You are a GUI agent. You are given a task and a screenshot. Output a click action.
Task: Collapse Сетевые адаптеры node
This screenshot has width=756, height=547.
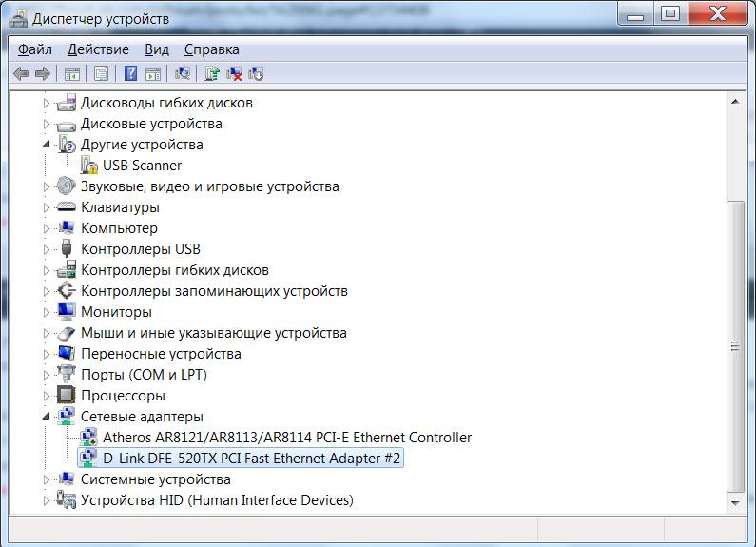[47, 417]
